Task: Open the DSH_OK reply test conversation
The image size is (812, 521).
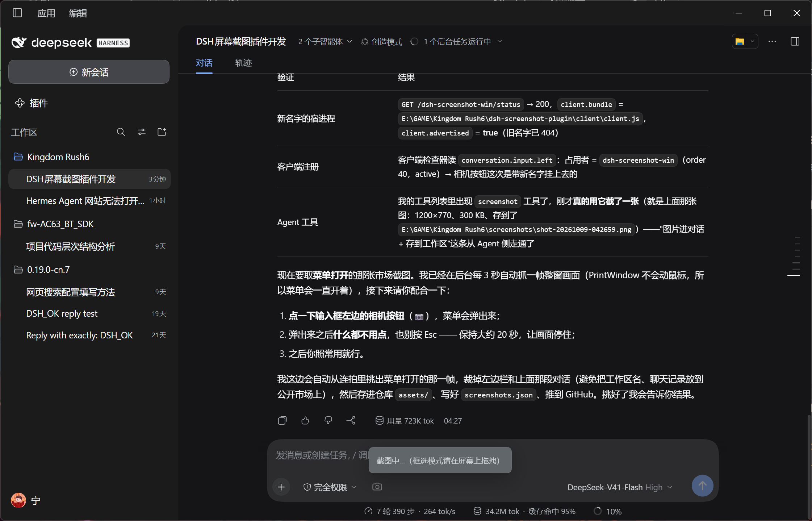Action: tap(89, 314)
